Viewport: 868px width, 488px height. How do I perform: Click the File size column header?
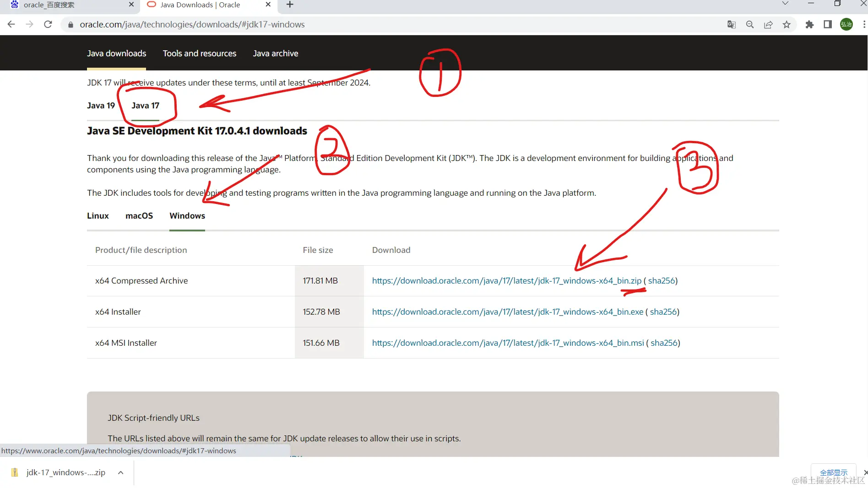[318, 250]
